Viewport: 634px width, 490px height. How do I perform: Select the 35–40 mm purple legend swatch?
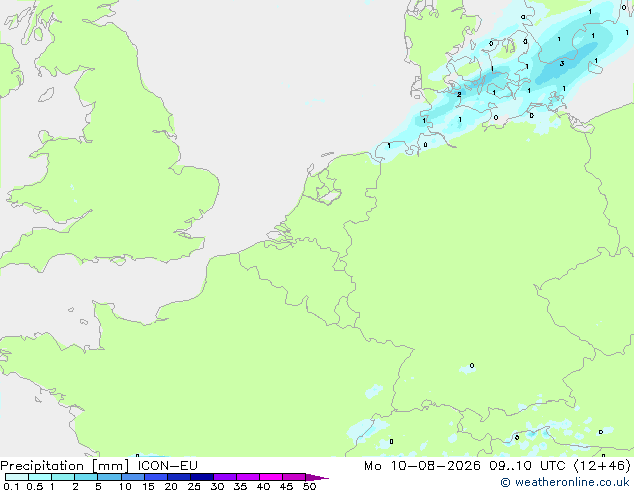(248, 477)
